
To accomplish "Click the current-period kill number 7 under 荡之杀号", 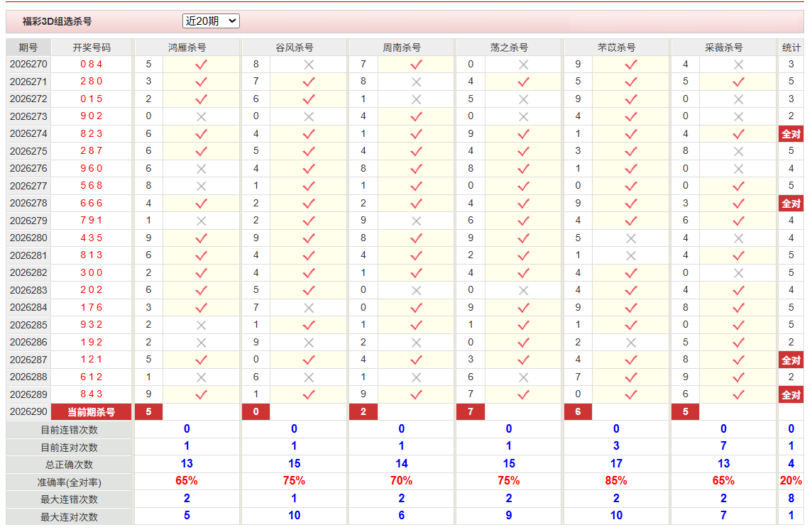I will click(x=470, y=412).
